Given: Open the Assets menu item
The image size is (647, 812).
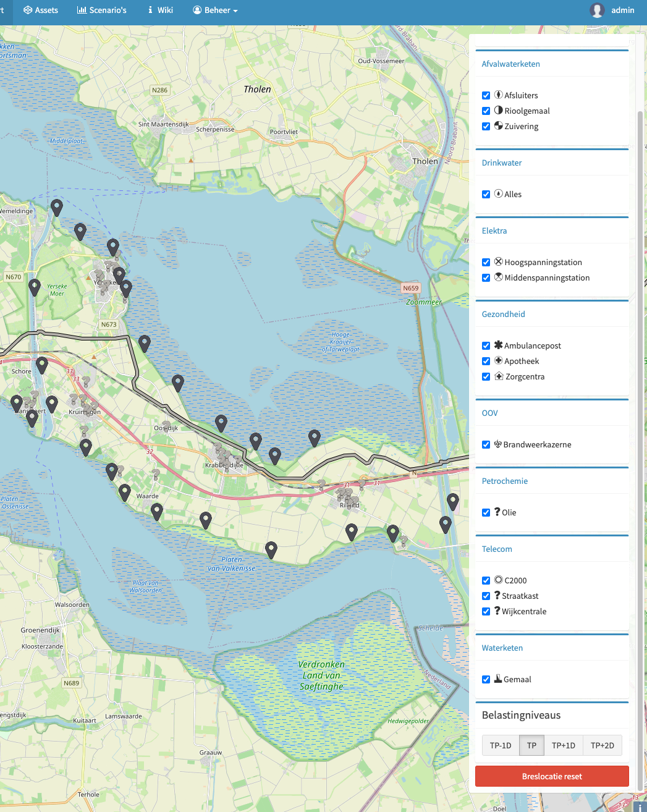Looking at the screenshot, I should (41, 10).
